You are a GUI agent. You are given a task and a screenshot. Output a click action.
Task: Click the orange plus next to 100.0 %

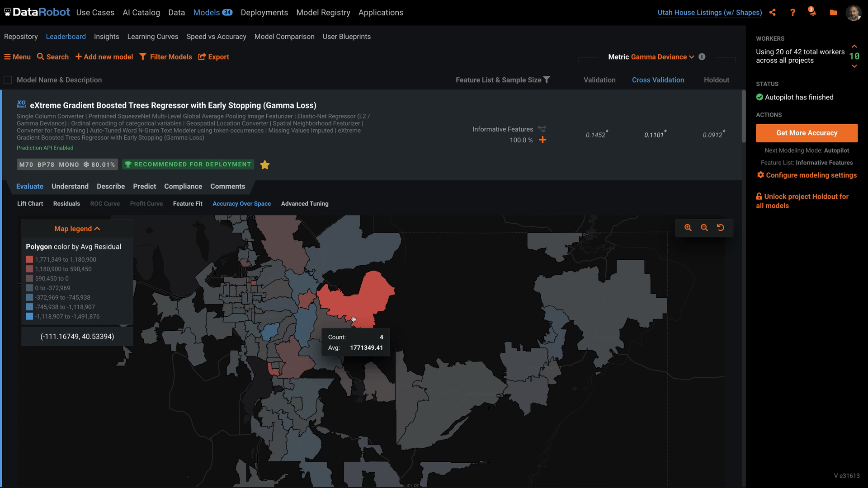point(542,140)
